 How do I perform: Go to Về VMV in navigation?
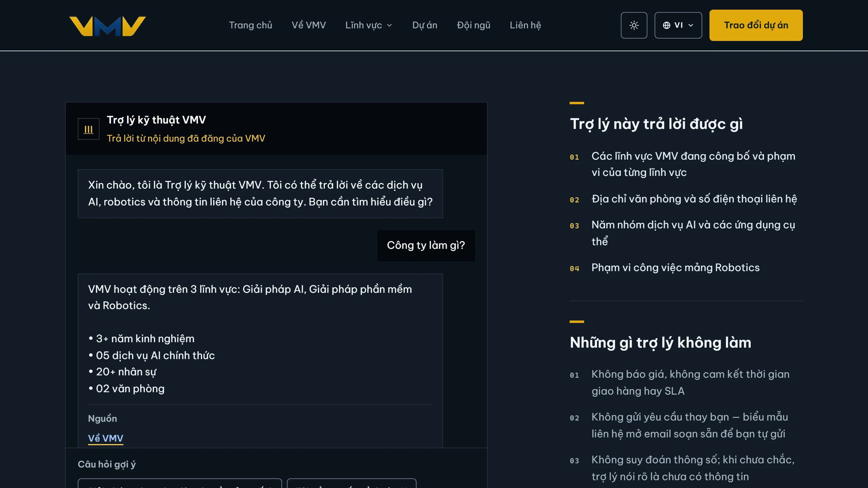(309, 25)
